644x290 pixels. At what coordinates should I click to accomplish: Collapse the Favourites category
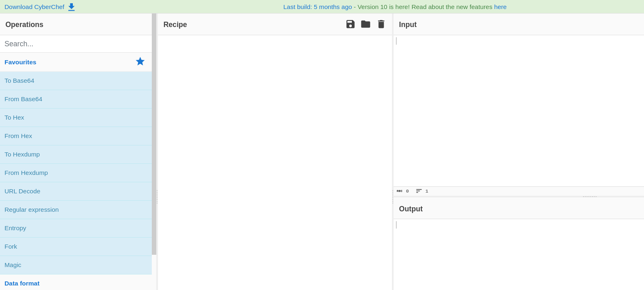coord(76,62)
